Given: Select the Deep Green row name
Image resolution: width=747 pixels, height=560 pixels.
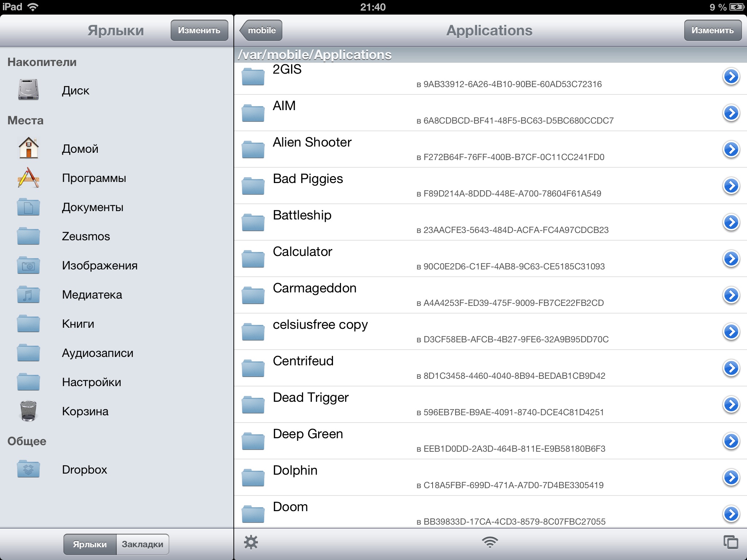Looking at the screenshot, I should coord(308,434).
